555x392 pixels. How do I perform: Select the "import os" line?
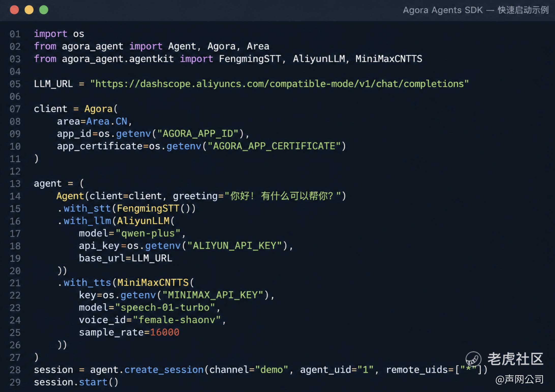[59, 34]
